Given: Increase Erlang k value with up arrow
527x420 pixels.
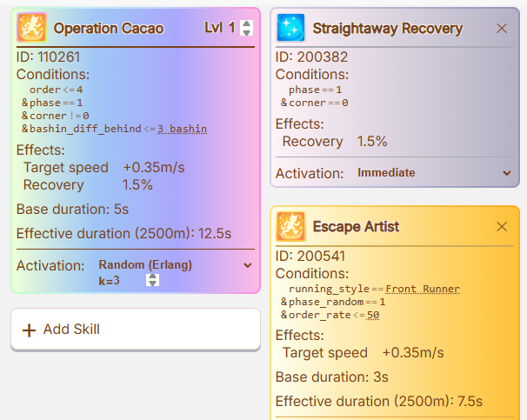Looking at the screenshot, I should coord(152,277).
